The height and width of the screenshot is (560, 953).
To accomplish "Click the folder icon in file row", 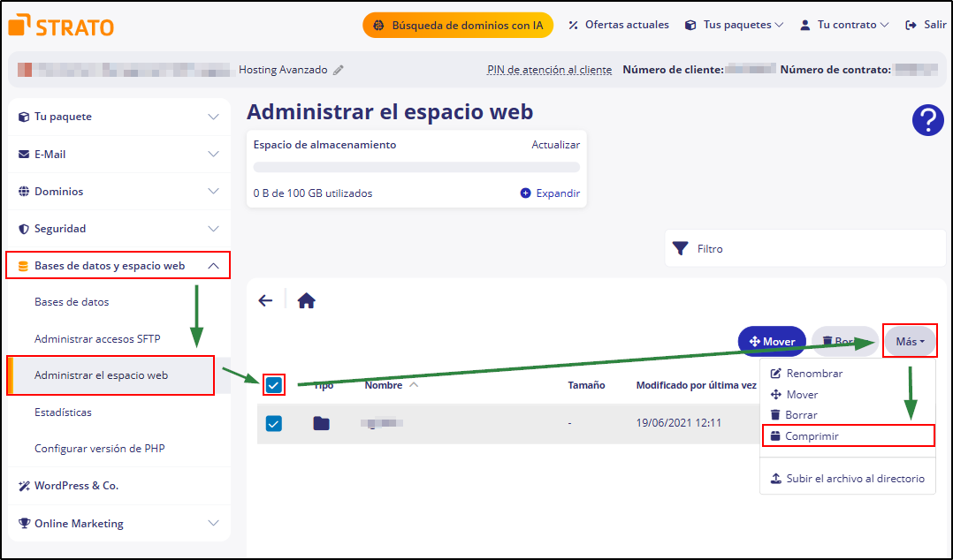I will tap(321, 423).
